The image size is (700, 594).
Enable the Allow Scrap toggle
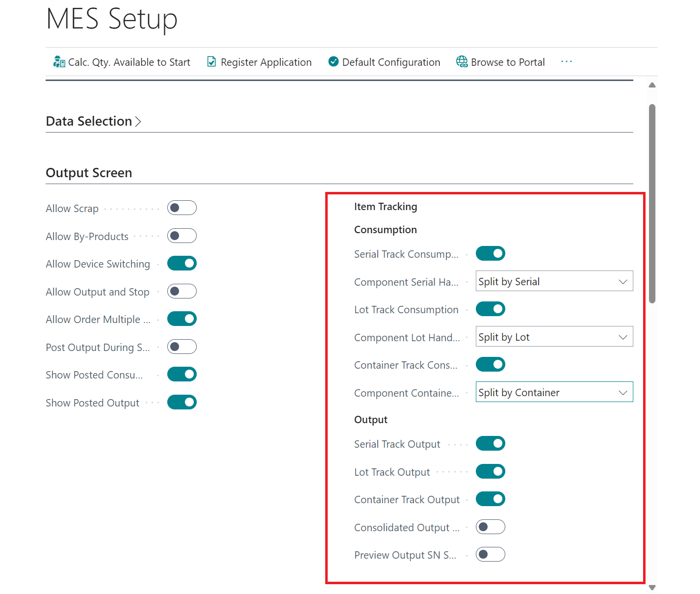click(x=181, y=208)
